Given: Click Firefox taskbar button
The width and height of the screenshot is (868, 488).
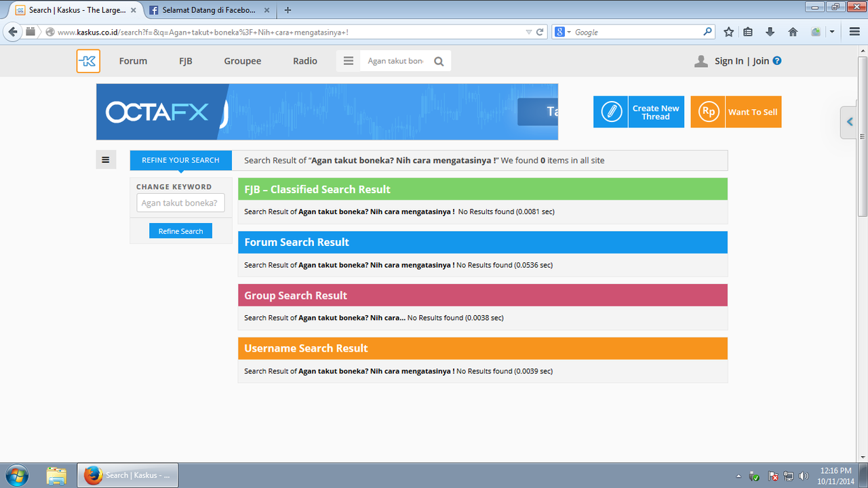Looking at the screenshot, I should coord(127,476).
